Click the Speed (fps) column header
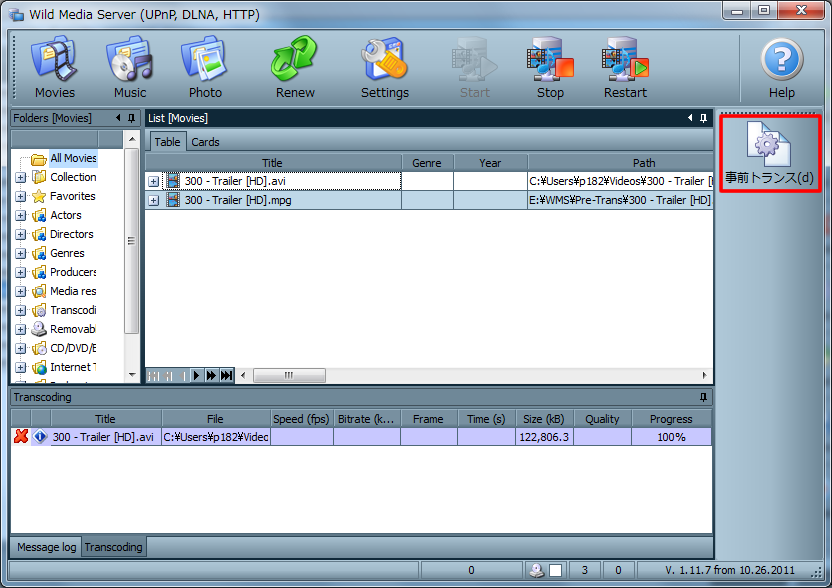This screenshot has width=832, height=588. point(301,419)
